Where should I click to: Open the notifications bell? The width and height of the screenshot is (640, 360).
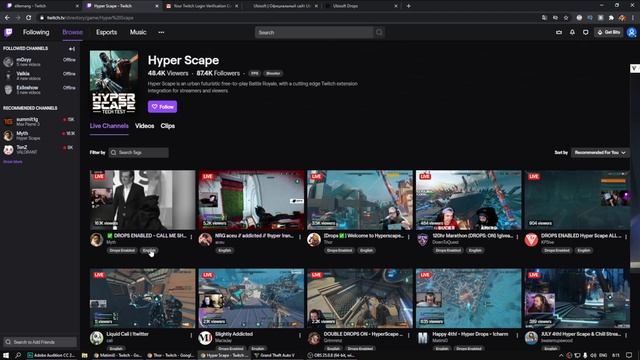point(572,32)
